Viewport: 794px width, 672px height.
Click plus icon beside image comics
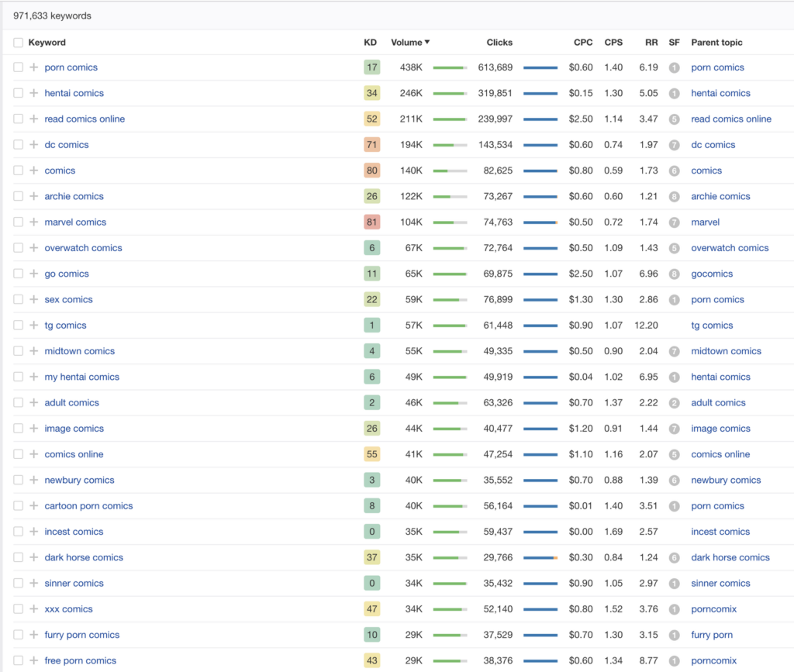34,429
